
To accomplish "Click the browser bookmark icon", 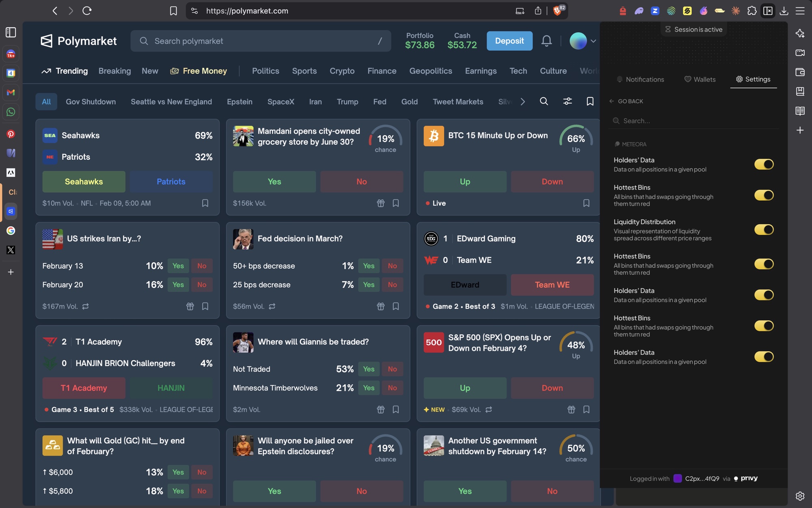I will 173,11.
